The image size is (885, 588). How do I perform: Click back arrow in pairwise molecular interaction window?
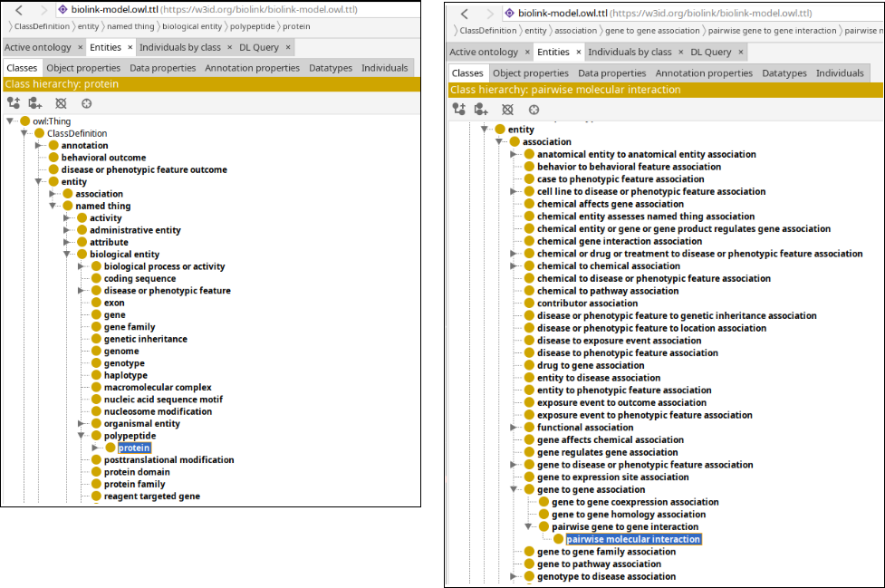[x=465, y=14]
